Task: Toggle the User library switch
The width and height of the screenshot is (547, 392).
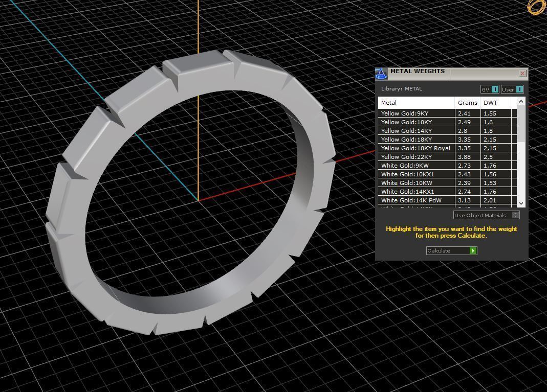Action: 512,89
